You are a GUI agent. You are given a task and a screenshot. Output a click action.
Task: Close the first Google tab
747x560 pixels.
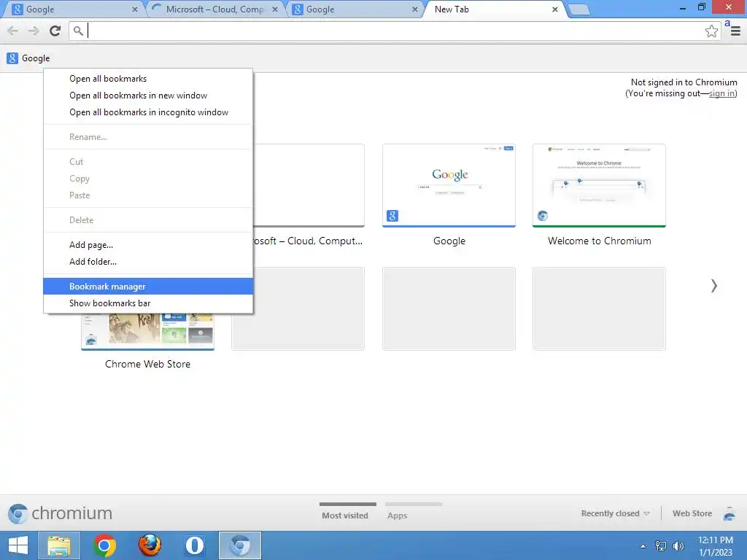[135, 9]
